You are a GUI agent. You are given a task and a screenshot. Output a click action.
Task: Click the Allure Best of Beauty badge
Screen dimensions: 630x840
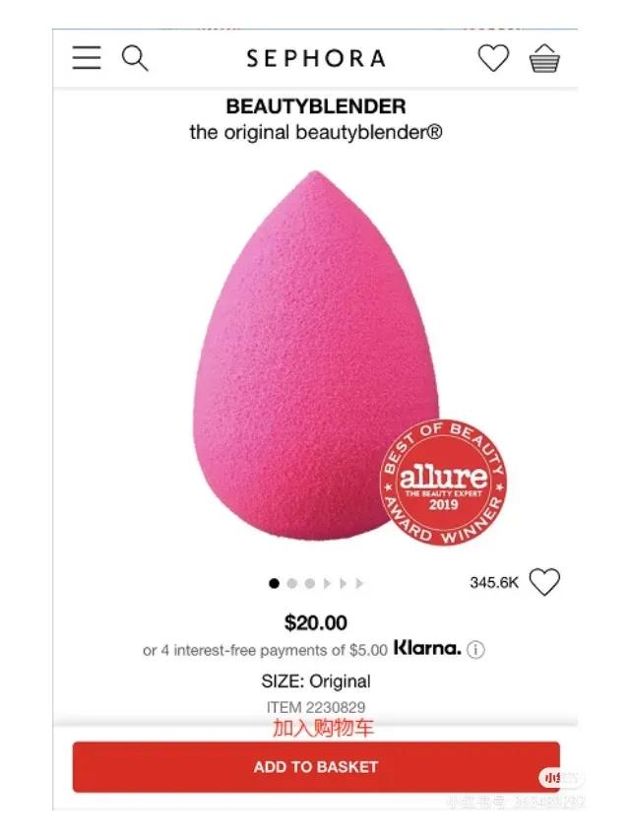443,483
